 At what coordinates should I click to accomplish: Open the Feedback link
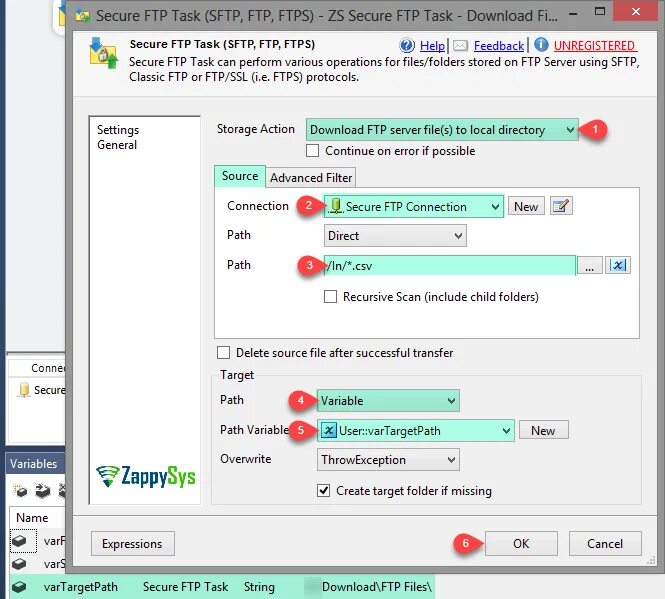coord(499,45)
